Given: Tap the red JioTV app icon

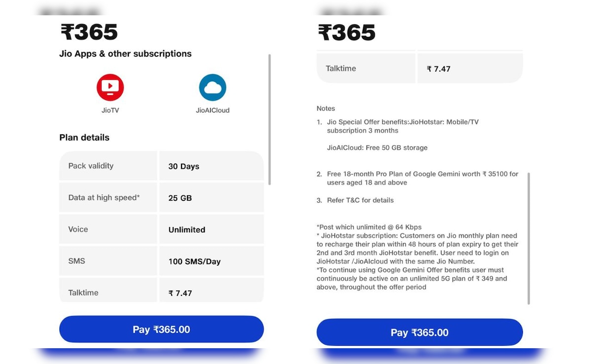Looking at the screenshot, I should tap(110, 88).
